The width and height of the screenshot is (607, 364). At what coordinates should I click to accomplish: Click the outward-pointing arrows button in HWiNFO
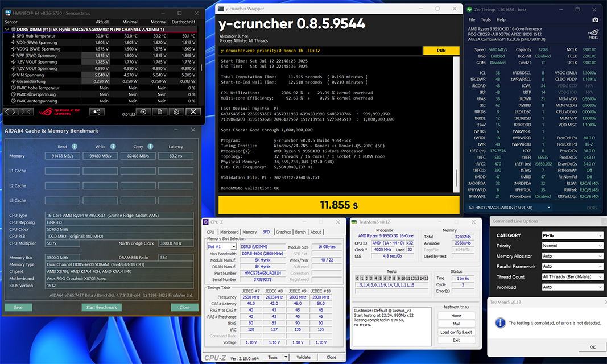pyautogui.click(x=10, y=112)
